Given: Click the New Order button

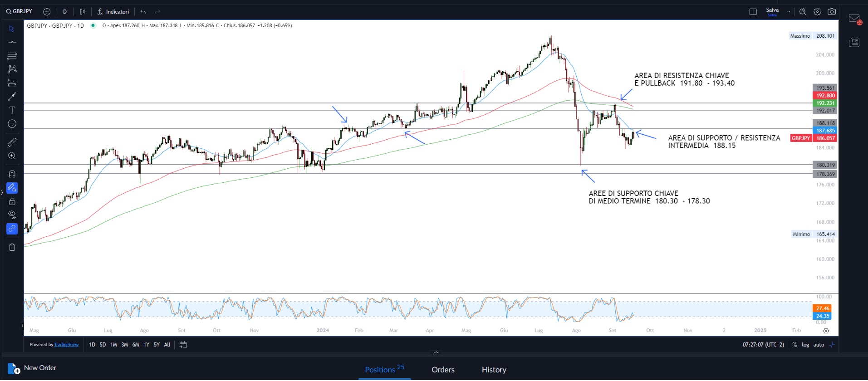Looking at the screenshot, I should [33, 368].
